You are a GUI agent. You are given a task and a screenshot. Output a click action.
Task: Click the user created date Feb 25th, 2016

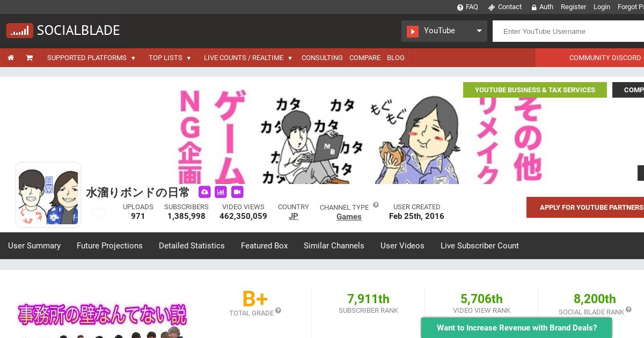(416, 216)
